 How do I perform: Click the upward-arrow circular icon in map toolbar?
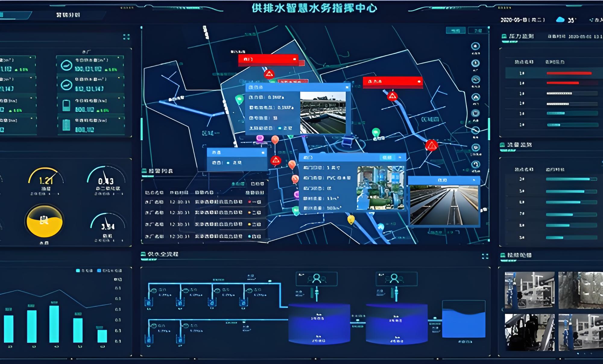pos(475,97)
